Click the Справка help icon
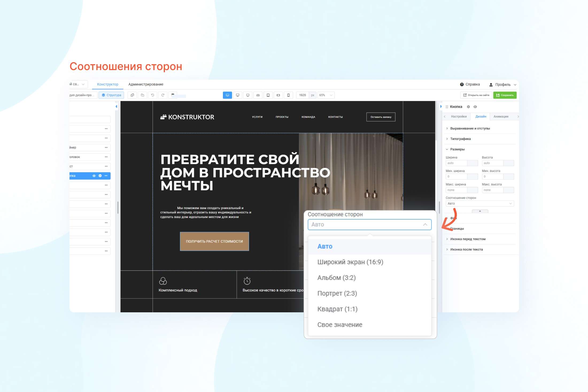The image size is (588, 392). point(462,84)
